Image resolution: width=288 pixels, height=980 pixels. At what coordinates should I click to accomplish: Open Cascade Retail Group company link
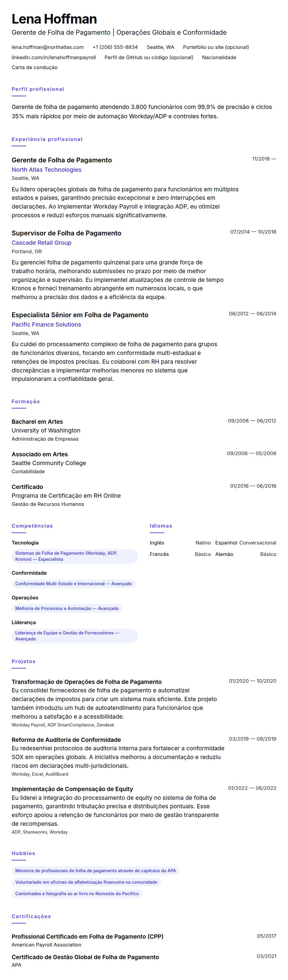click(41, 243)
